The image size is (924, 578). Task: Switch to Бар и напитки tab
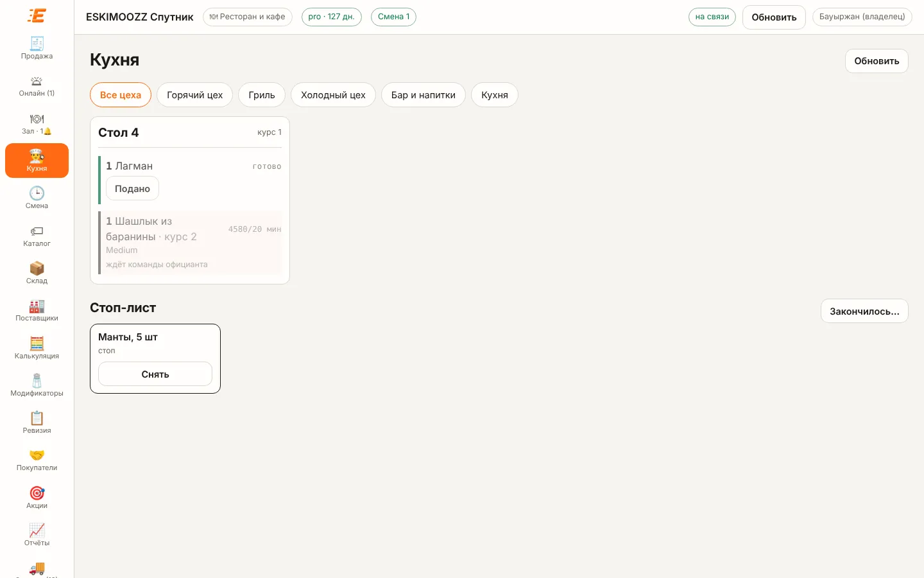point(424,95)
